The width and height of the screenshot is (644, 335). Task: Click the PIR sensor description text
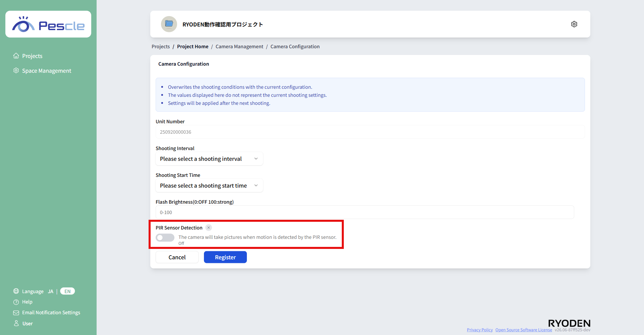257,237
